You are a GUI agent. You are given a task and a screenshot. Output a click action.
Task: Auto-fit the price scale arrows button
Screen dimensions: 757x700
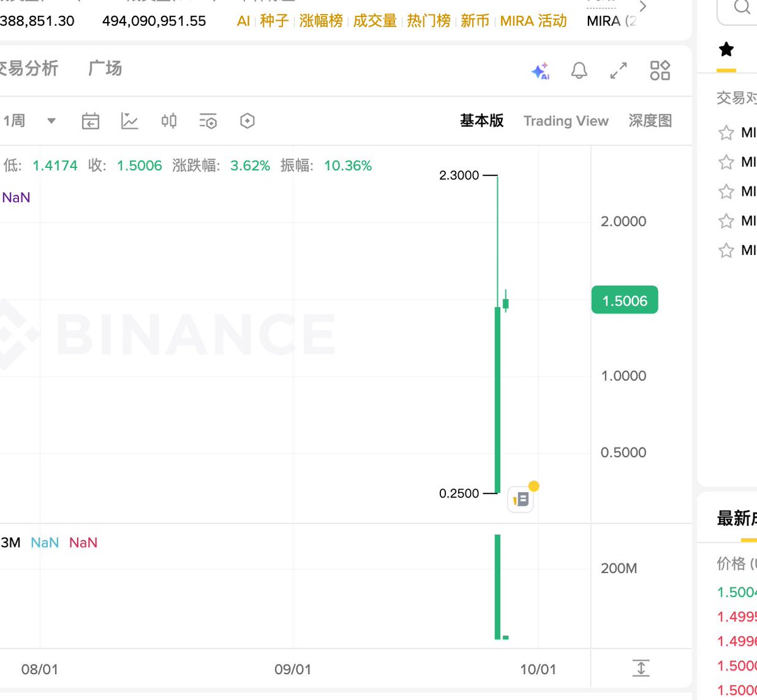640,668
